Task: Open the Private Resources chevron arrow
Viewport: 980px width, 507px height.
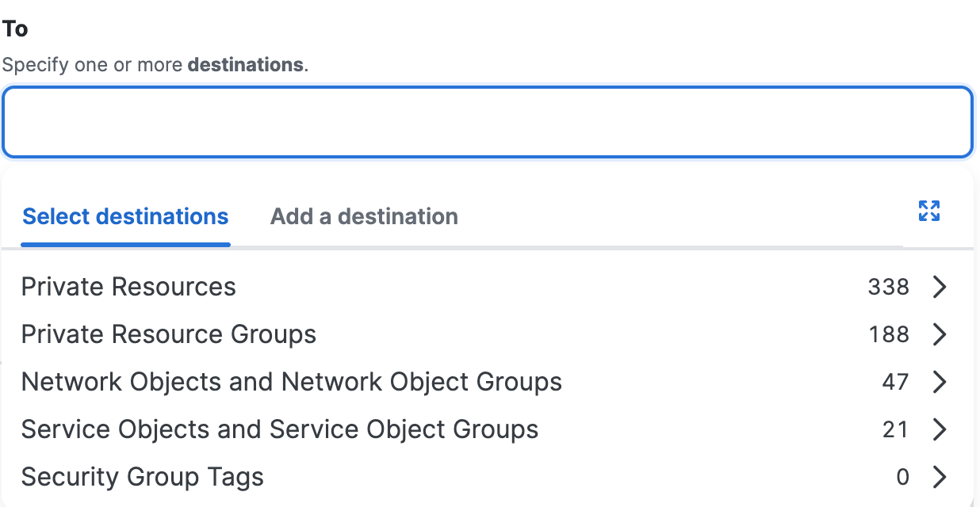Action: tap(940, 287)
